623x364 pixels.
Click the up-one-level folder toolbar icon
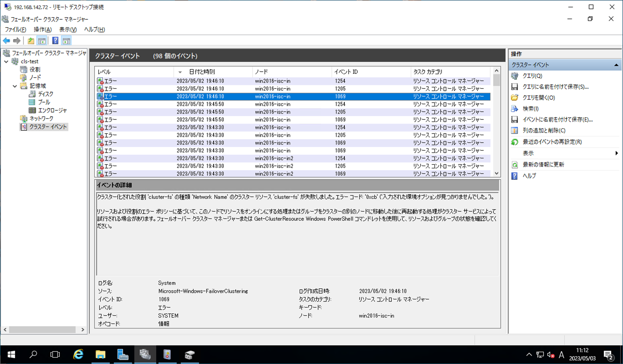point(31,41)
